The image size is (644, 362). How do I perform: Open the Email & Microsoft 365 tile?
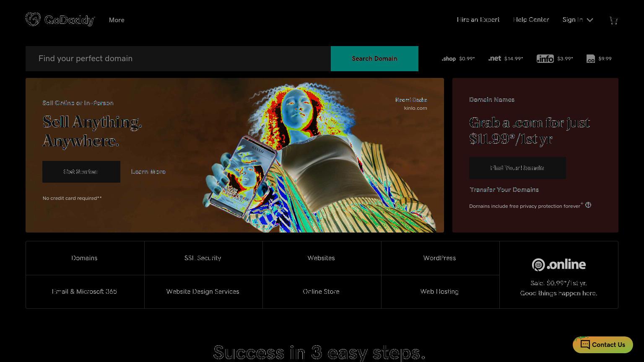point(85,292)
